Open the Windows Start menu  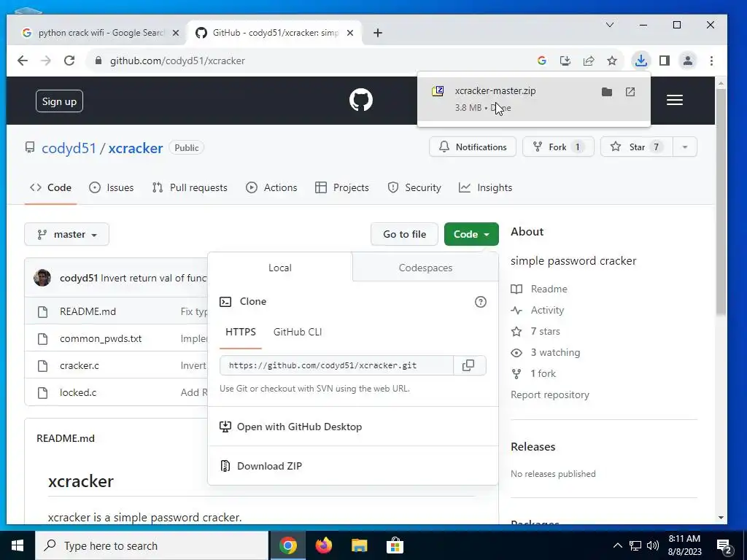pyautogui.click(x=18, y=545)
